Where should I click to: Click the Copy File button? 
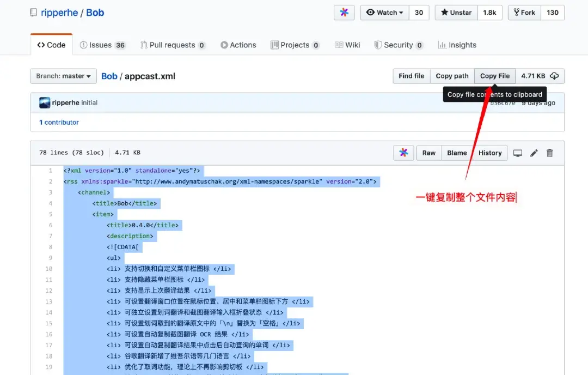click(x=494, y=76)
